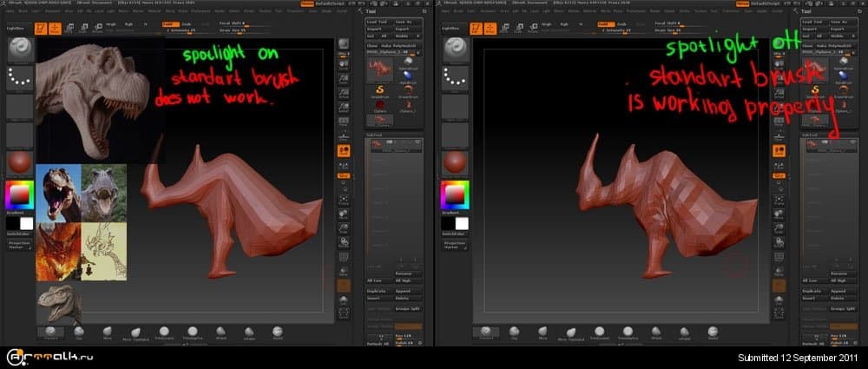Choose the Move brush in left window bottom shelf
Viewport: 868px width, 369px height.
[108, 332]
